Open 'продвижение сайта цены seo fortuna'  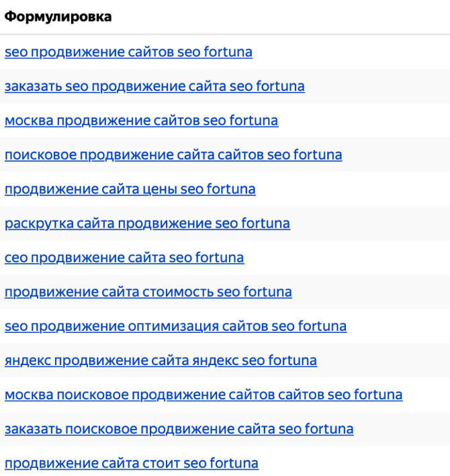point(130,189)
